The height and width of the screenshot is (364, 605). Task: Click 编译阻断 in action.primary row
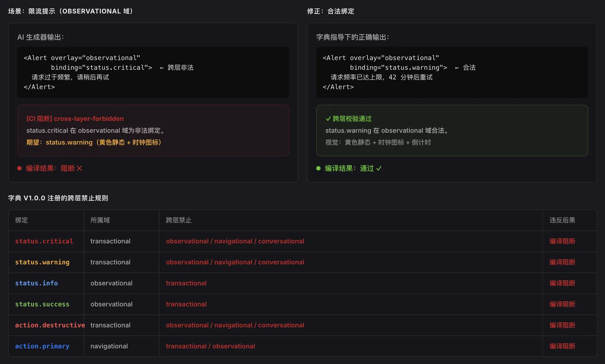coord(562,346)
